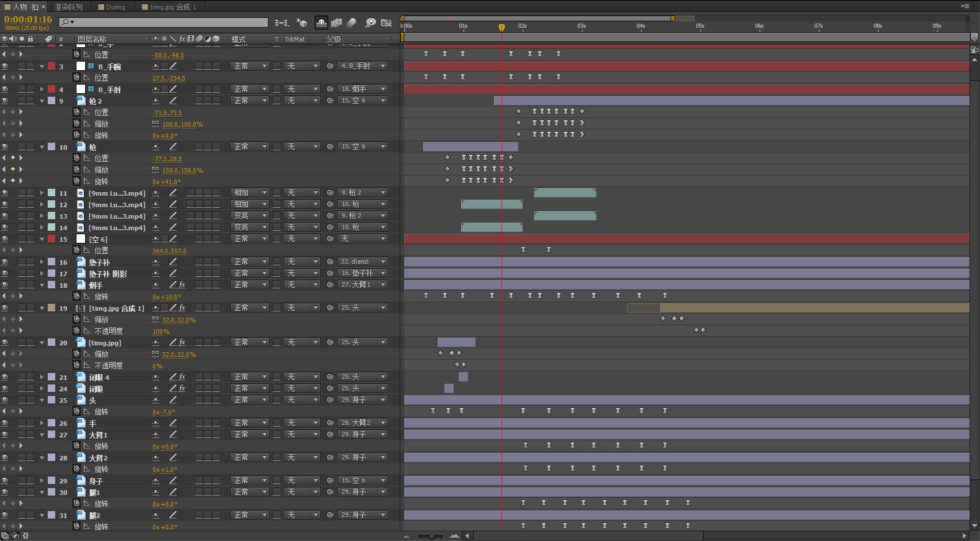Click the stopwatch for 头 旋转 property
Screen dimensions: 980x541
[x=76, y=412]
